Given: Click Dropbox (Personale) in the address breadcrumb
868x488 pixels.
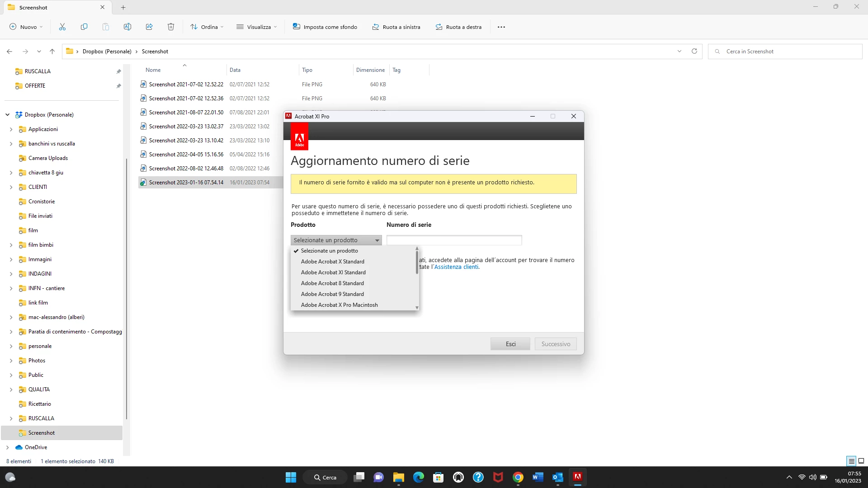Looking at the screenshot, I should point(107,51).
